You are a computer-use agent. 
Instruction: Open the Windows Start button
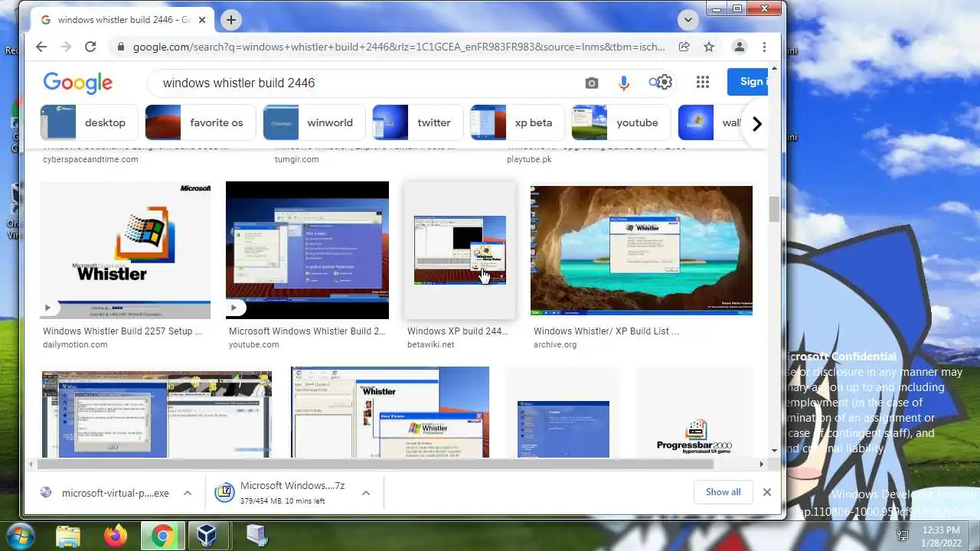[22, 536]
